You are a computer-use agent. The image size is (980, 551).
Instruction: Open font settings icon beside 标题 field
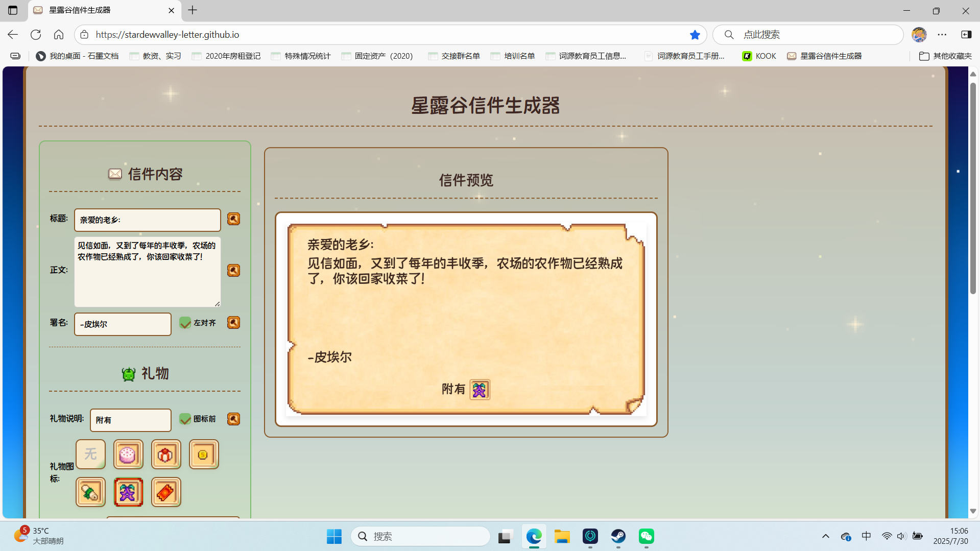click(233, 219)
